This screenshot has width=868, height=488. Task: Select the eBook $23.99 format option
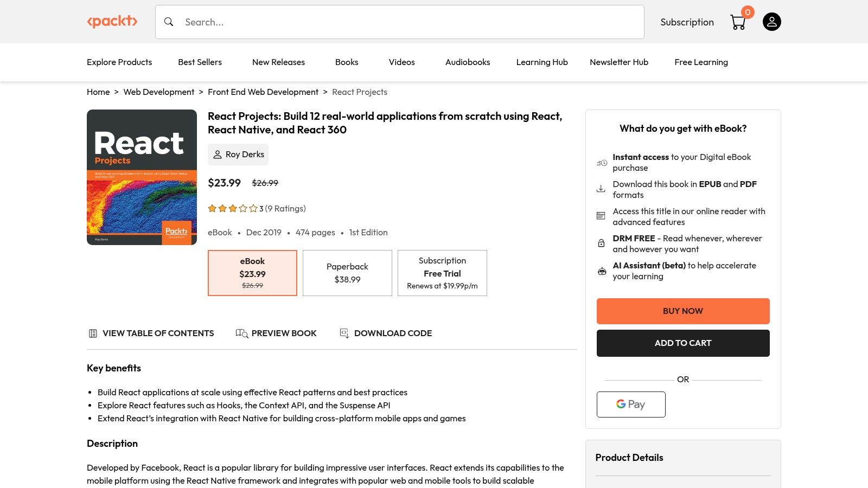pyautogui.click(x=252, y=273)
